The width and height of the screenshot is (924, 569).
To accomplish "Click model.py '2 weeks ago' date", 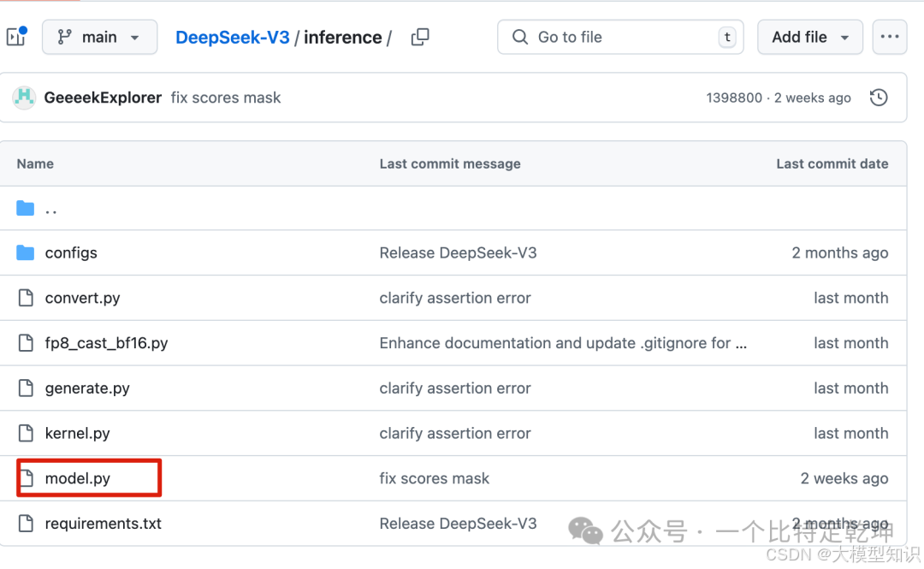I will click(x=844, y=478).
